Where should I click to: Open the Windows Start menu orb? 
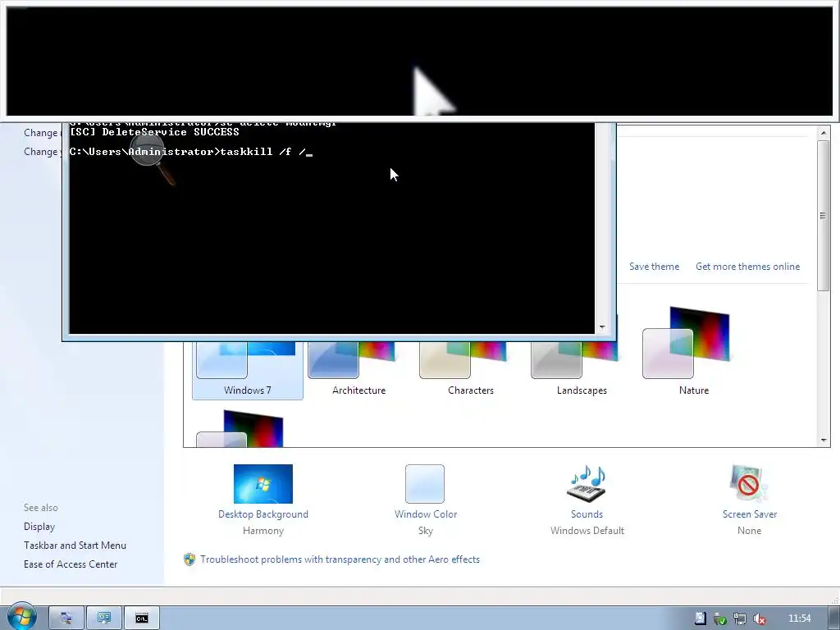(x=22, y=617)
